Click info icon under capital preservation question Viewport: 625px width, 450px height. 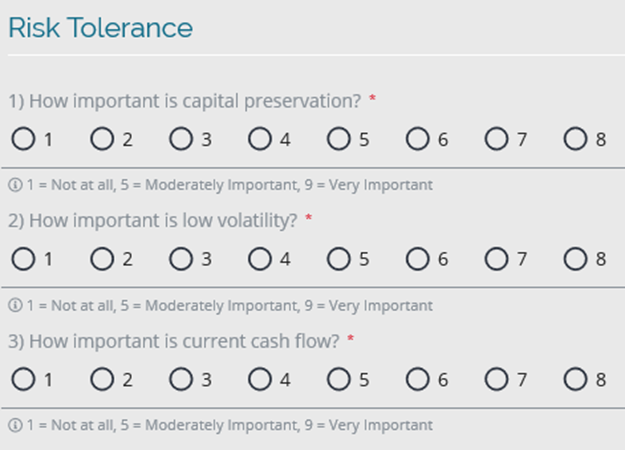coord(15,185)
